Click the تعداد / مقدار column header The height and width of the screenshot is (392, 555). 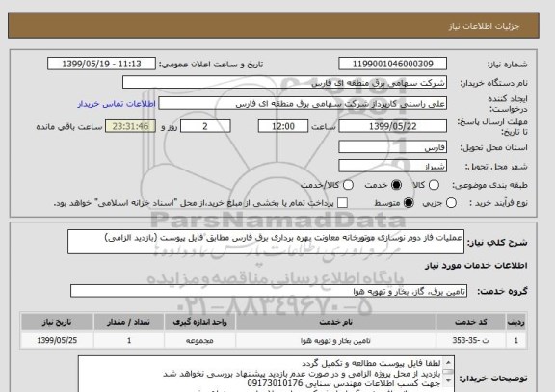[129, 322]
